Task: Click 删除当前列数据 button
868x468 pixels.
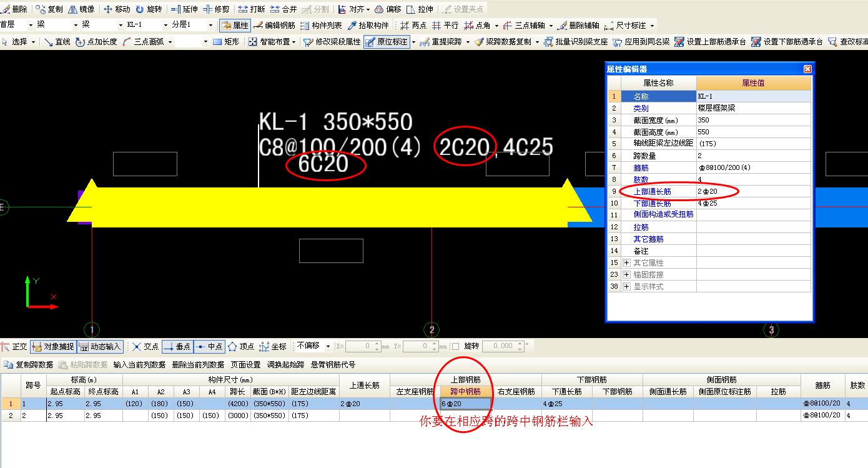Action: click(198, 365)
